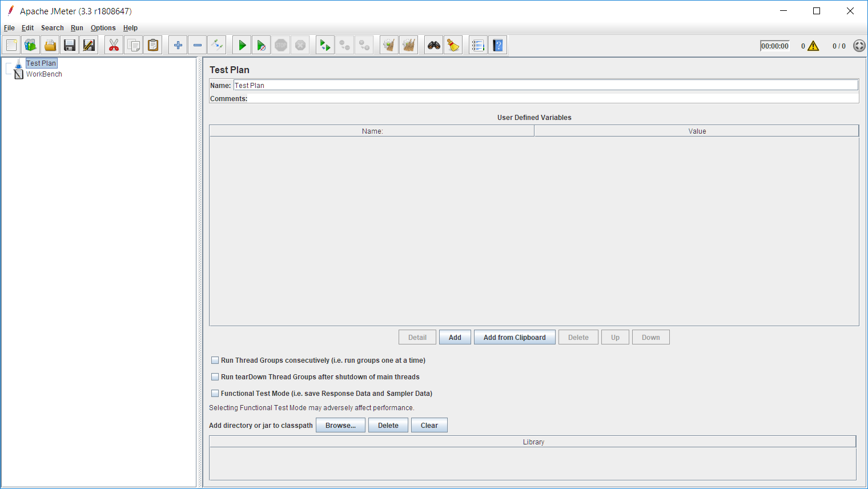Open the Help menu
The image size is (868, 489).
(x=130, y=28)
